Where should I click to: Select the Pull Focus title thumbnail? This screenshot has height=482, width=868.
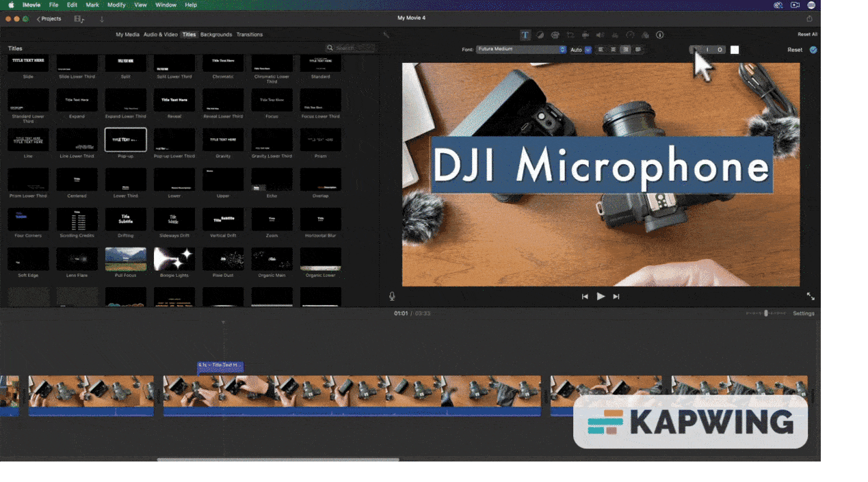point(125,259)
